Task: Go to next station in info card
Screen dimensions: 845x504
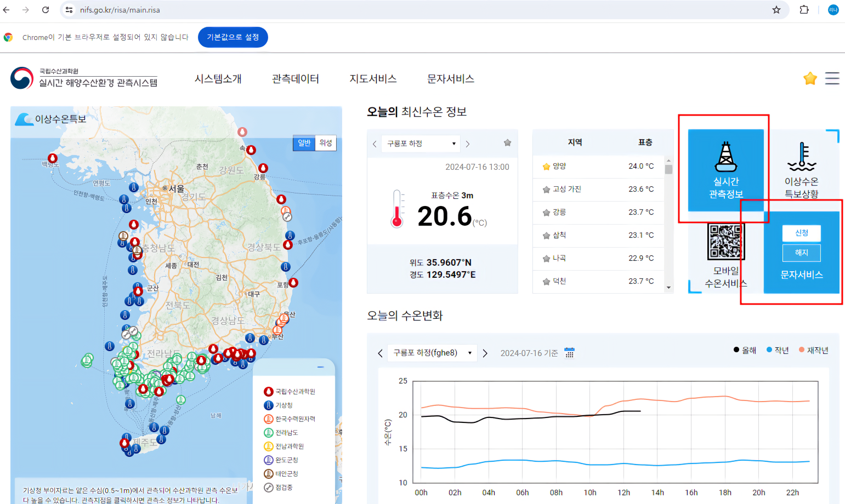Action: tap(468, 144)
